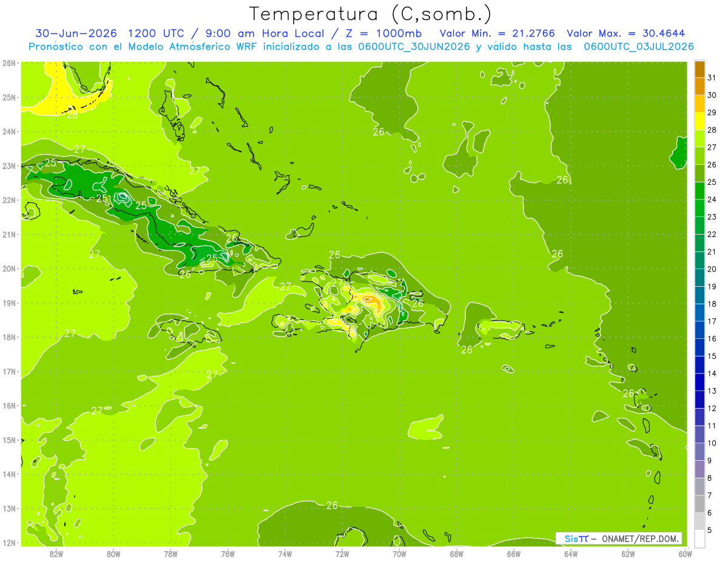
Task: Click latitude axis label 25N
Action: tap(9, 97)
